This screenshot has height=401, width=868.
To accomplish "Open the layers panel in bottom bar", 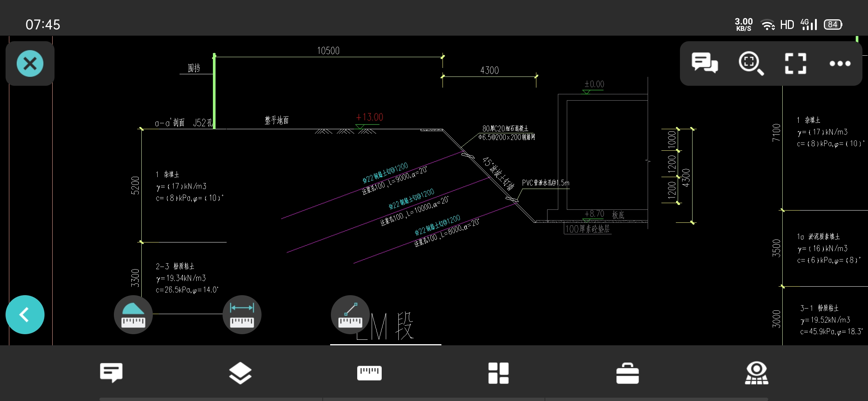I will click(x=240, y=373).
